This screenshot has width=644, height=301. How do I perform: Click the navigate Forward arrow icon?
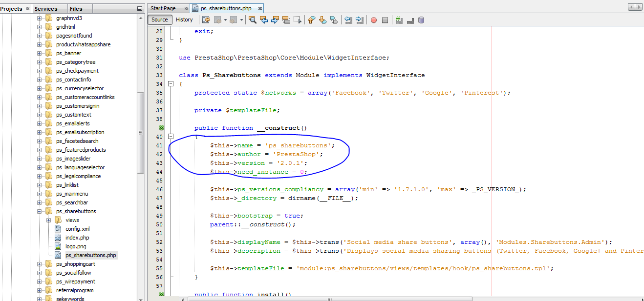pos(234,20)
